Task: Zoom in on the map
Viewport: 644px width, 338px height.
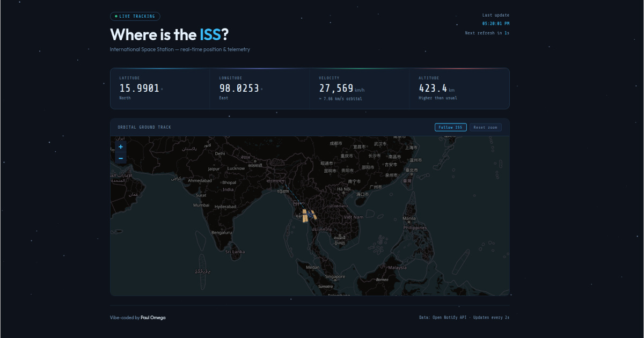Action: click(121, 146)
